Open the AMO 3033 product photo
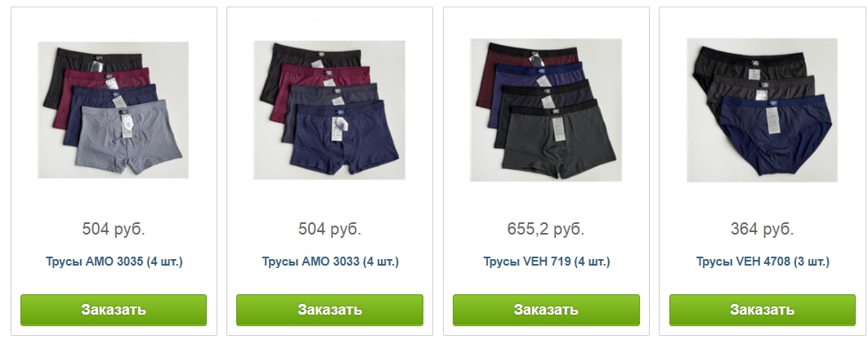Viewport: 868px width, 340px height. 329,110
